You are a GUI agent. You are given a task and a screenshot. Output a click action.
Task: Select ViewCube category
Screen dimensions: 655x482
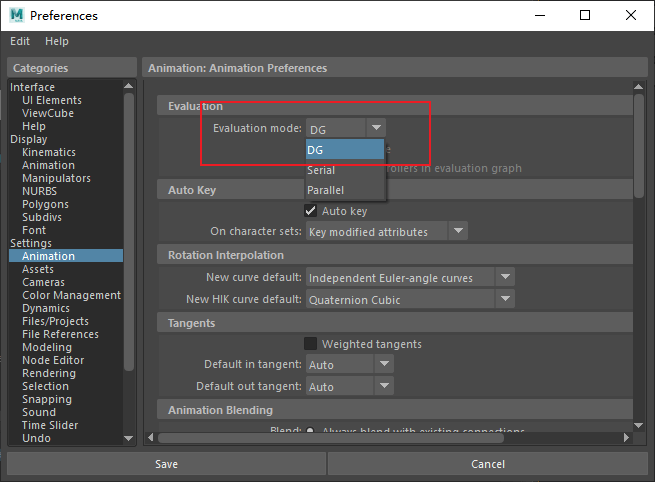[x=48, y=113]
